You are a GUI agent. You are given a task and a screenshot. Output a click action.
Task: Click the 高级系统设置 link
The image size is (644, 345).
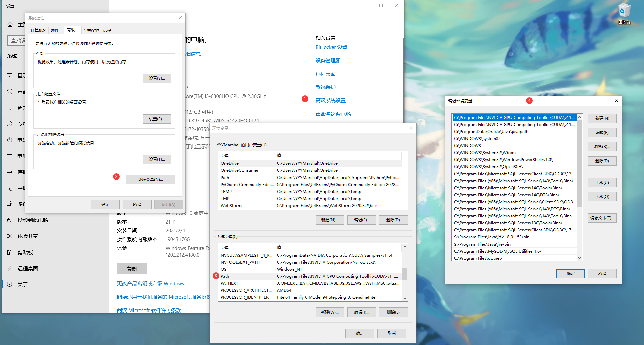coord(330,100)
